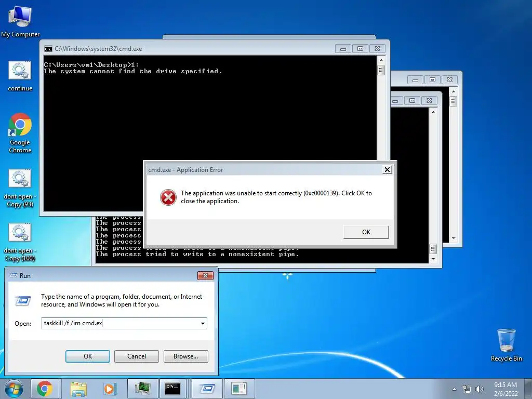
Task: Select 'dont open - Copy (93)' desktop file
Action: pos(20,188)
